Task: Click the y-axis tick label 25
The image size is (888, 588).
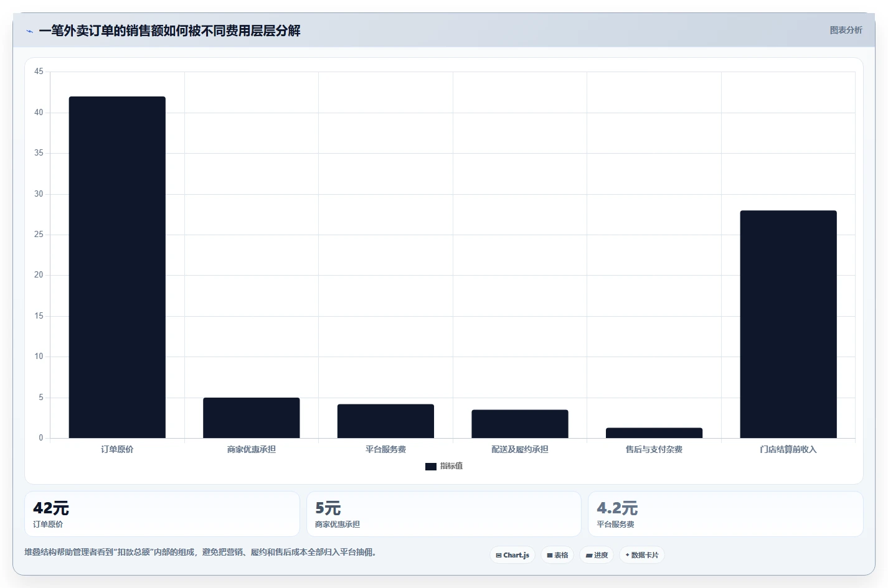Action: point(39,235)
